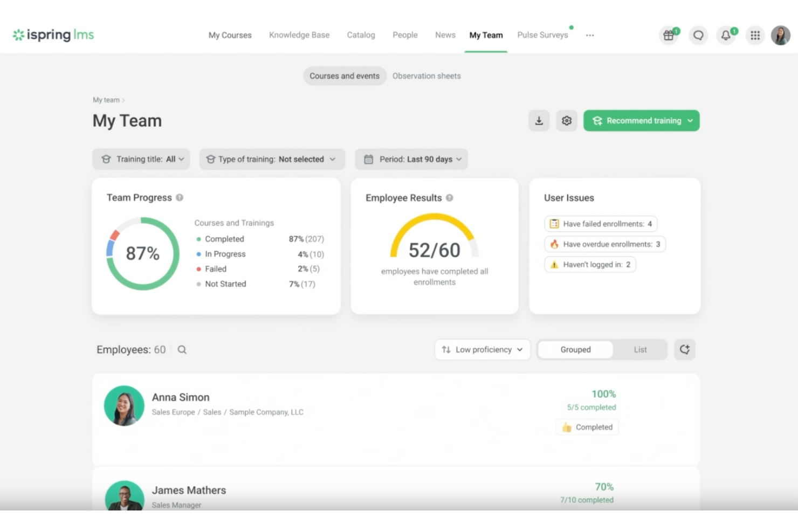Screen dimensions: 798x532
Task: Open the Type of training filter
Action: coord(272,159)
